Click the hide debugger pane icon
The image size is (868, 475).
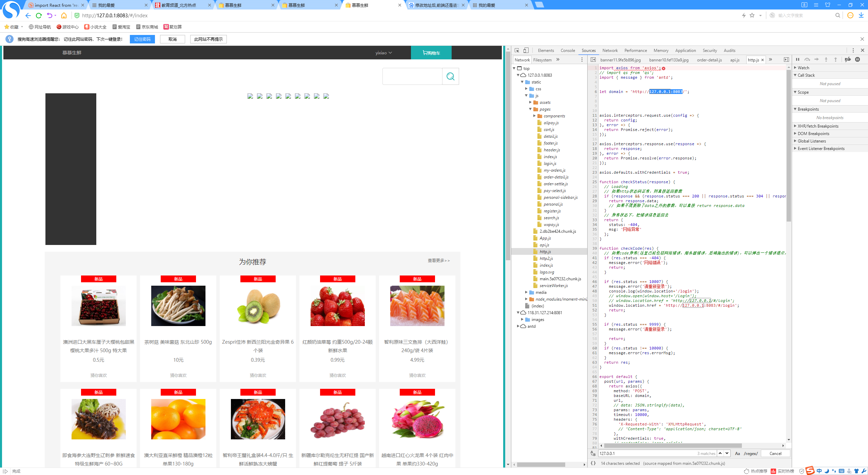point(786,60)
